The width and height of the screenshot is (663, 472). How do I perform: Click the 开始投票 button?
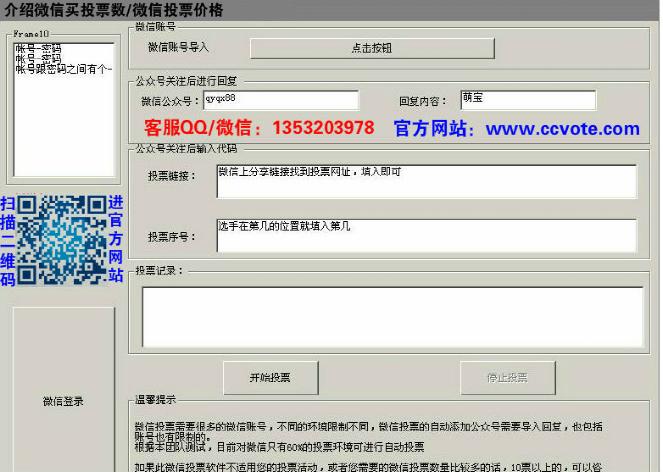click(x=271, y=377)
